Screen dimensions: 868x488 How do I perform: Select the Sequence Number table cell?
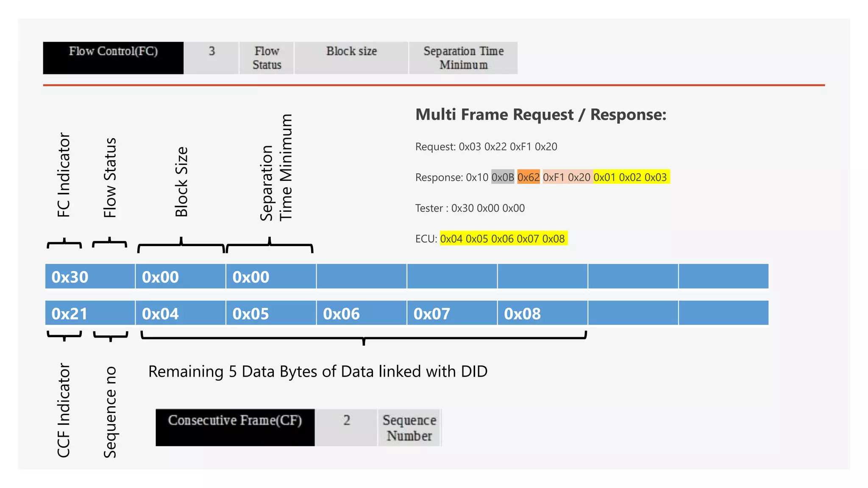409,427
